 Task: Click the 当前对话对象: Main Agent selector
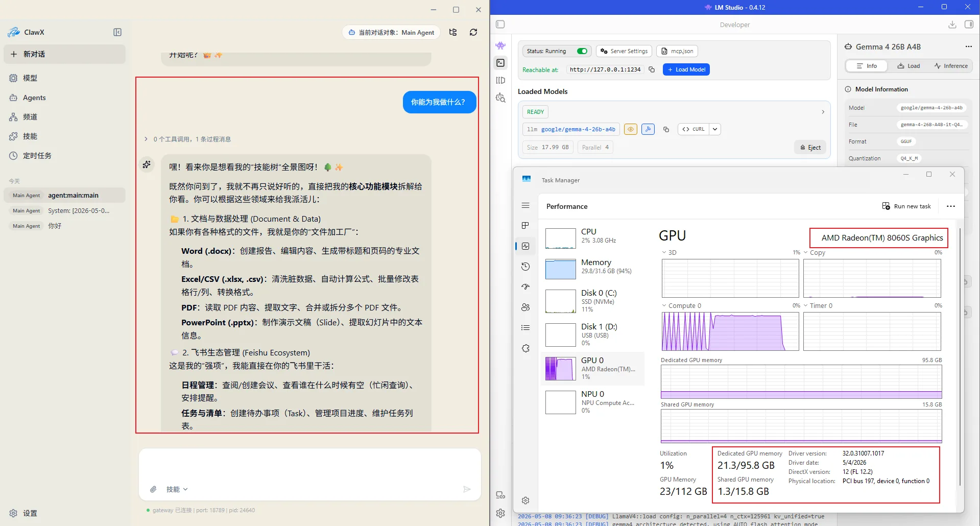click(x=391, y=32)
